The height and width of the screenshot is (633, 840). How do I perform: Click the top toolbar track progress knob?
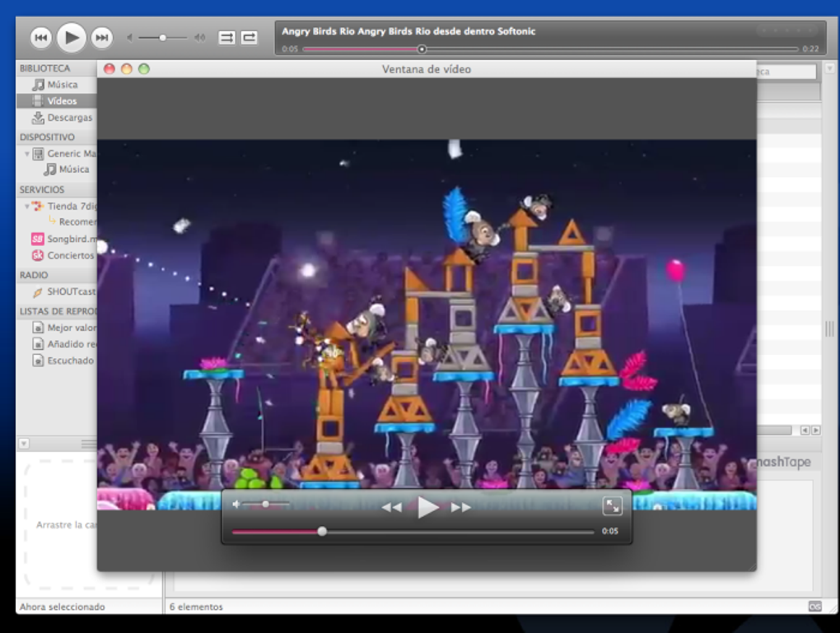coord(422,49)
